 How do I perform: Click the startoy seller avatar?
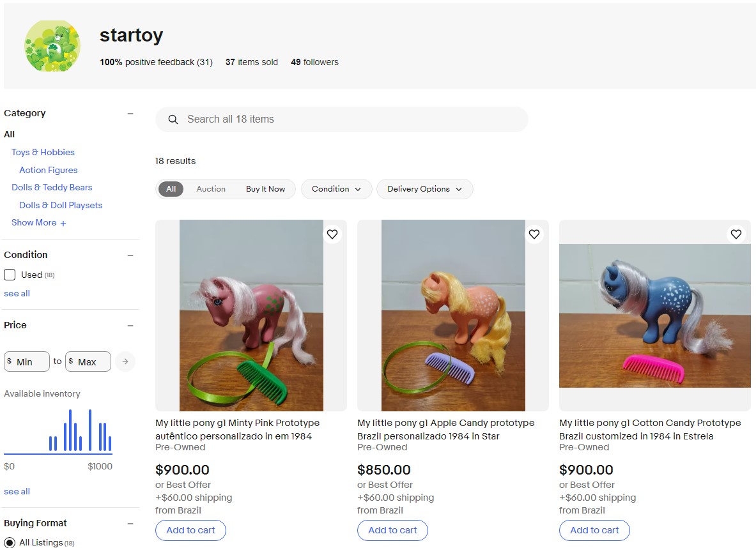point(52,46)
